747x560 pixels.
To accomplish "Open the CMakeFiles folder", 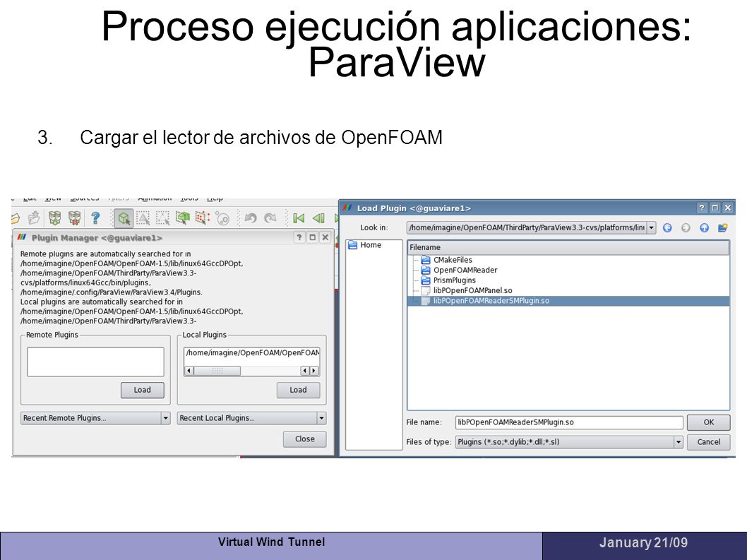I will [448, 260].
